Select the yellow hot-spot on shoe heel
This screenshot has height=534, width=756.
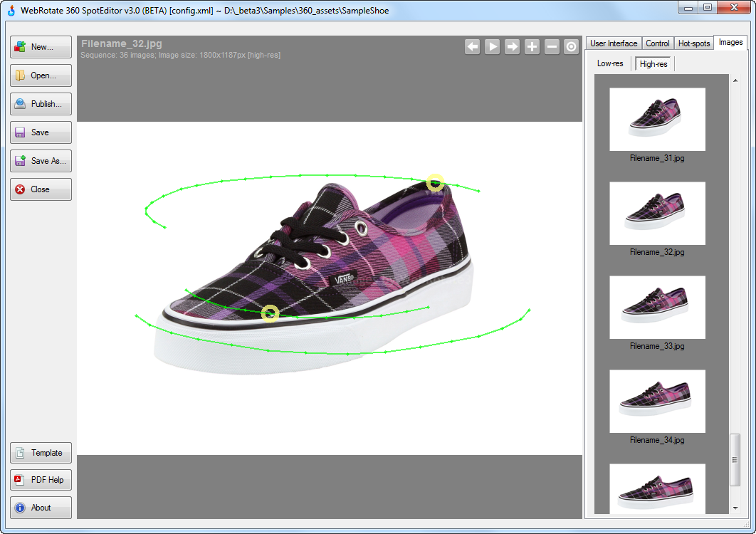435,183
